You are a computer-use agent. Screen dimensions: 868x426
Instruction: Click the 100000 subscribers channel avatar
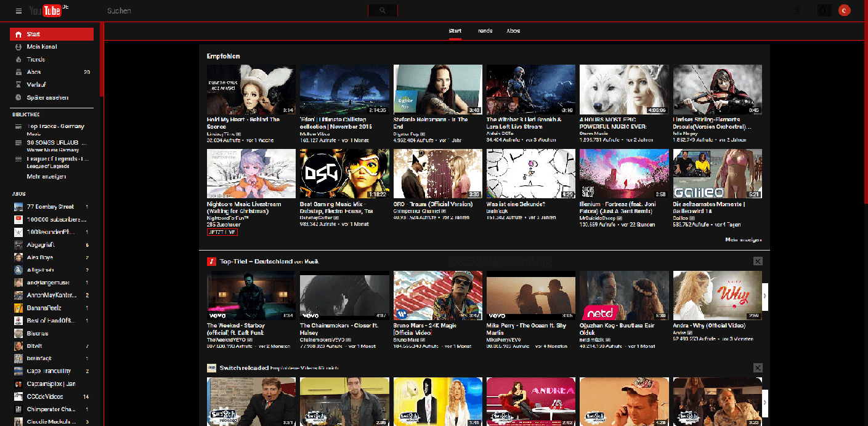(x=18, y=219)
